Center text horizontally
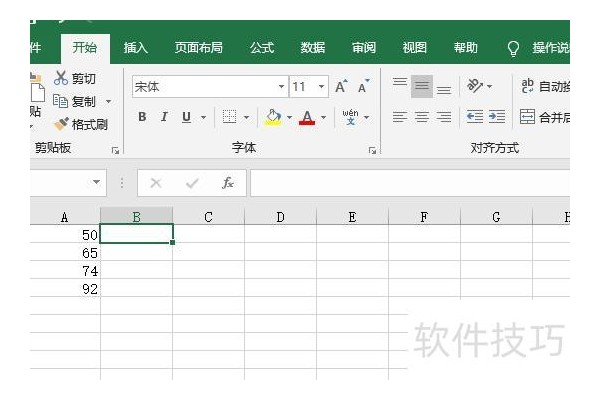The height and width of the screenshot is (400, 600). pos(422,117)
